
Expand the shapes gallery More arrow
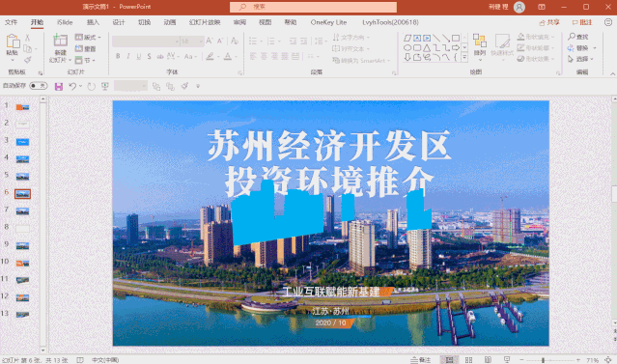[464, 57]
